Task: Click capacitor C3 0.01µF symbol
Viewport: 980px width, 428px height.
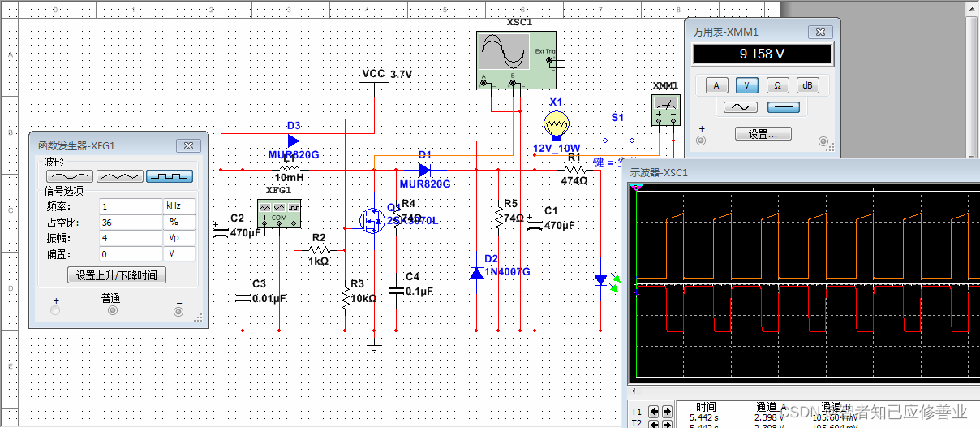Action: point(243,296)
